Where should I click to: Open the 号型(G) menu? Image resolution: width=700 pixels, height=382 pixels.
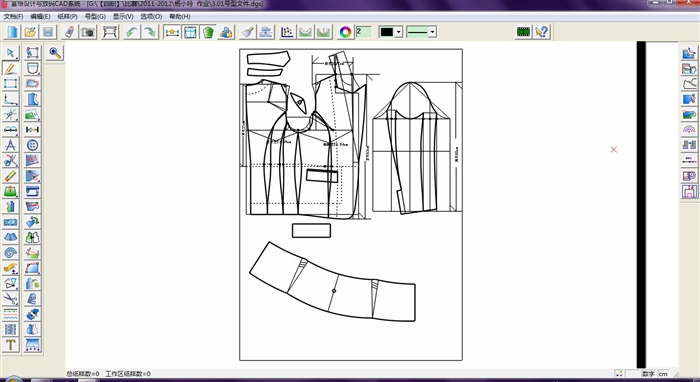coord(95,17)
